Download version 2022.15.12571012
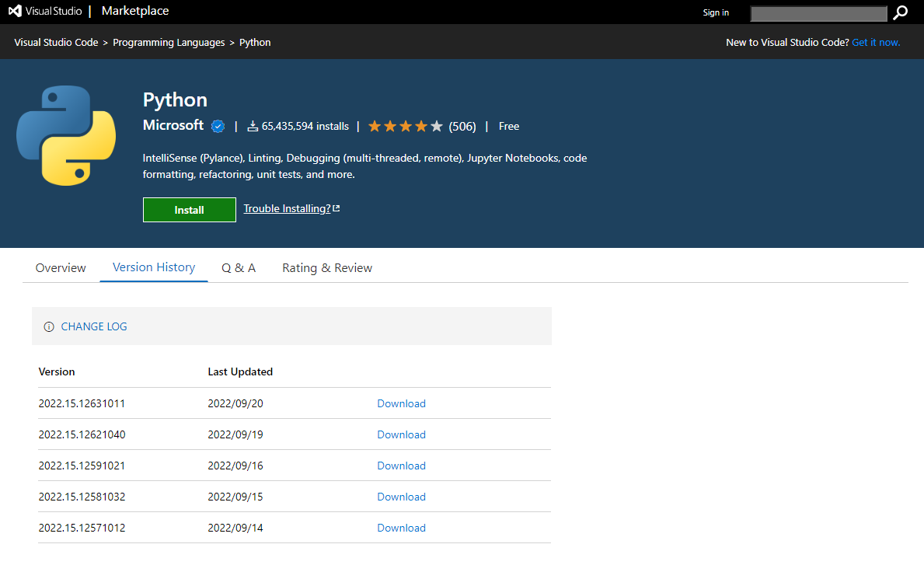The width and height of the screenshot is (924, 572). pos(401,528)
